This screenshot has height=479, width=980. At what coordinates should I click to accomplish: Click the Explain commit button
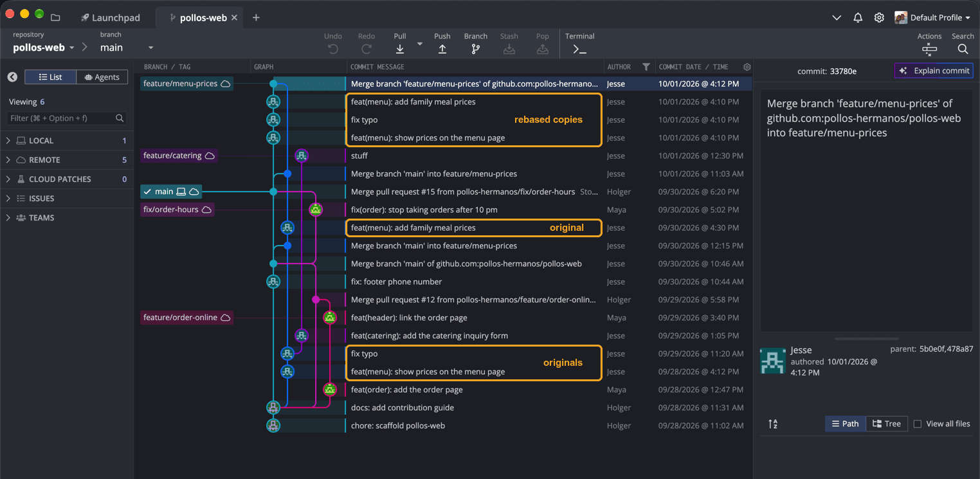934,71
